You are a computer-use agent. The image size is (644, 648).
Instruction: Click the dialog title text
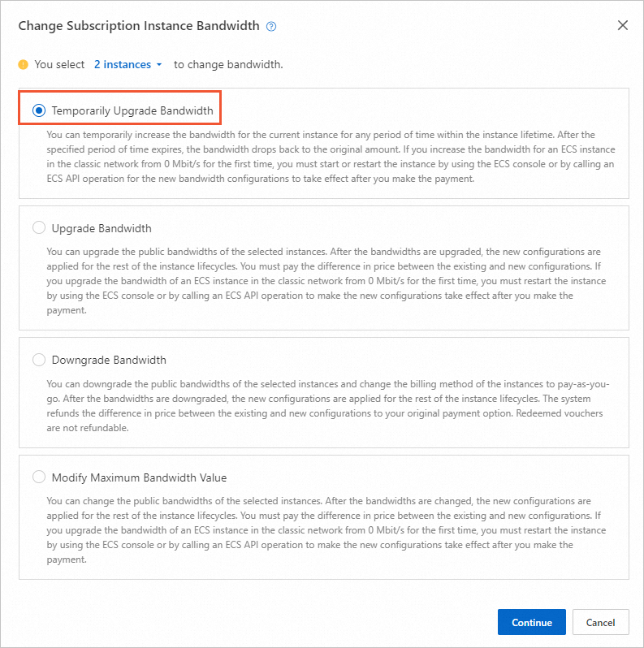[139, 26]
